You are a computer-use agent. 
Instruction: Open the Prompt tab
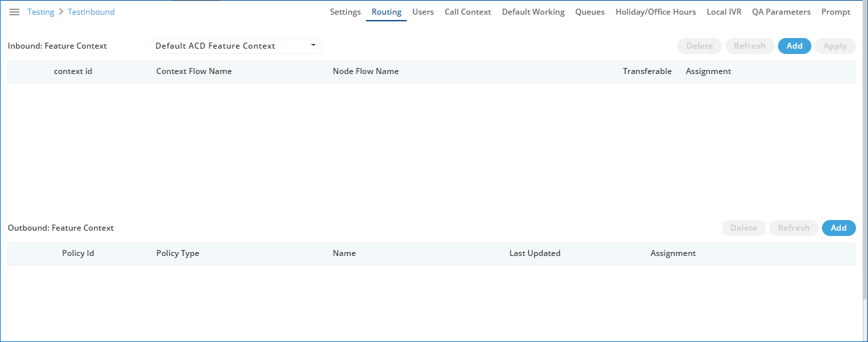pos(835,12)
